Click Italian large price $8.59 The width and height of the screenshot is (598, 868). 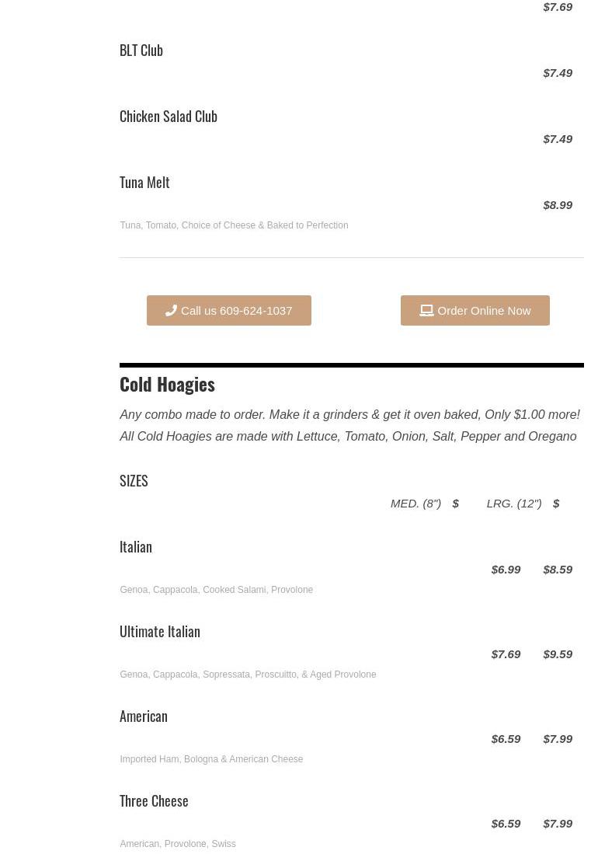(x=558, y=570)
